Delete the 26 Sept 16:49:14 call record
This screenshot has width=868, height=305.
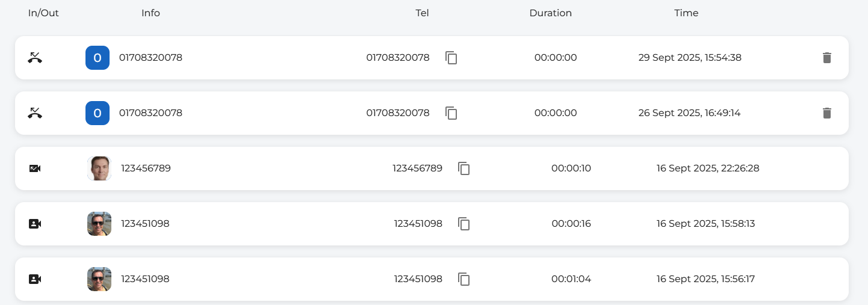827,113
